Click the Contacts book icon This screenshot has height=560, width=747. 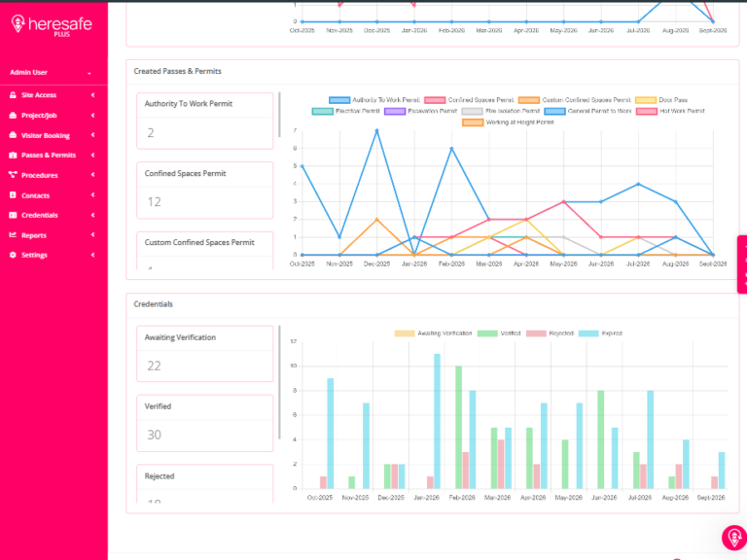pos(13,195)
